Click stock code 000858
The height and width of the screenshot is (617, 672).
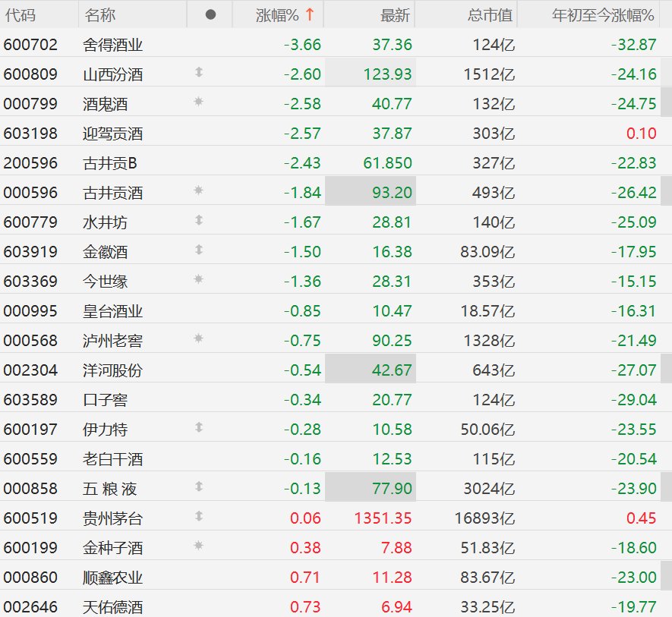30,489
